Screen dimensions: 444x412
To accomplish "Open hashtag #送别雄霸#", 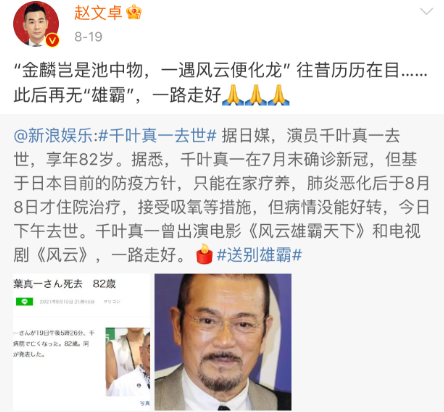I will pos(259,255).
